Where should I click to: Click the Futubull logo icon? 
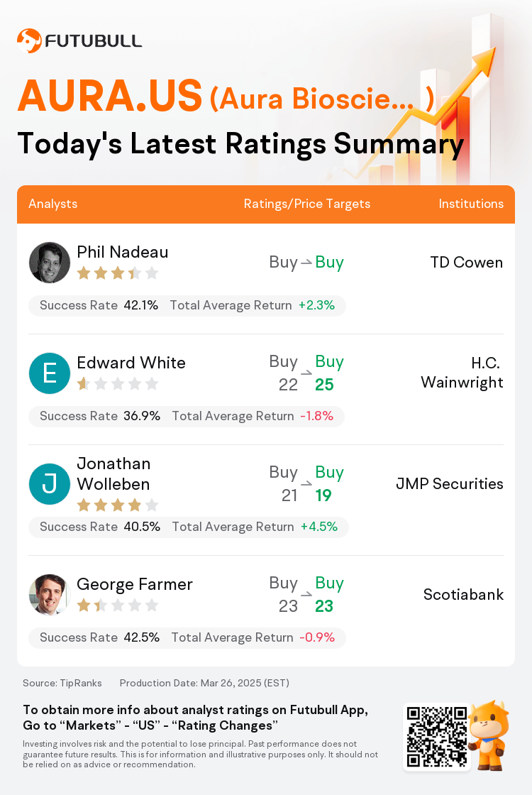coord(29,40)
